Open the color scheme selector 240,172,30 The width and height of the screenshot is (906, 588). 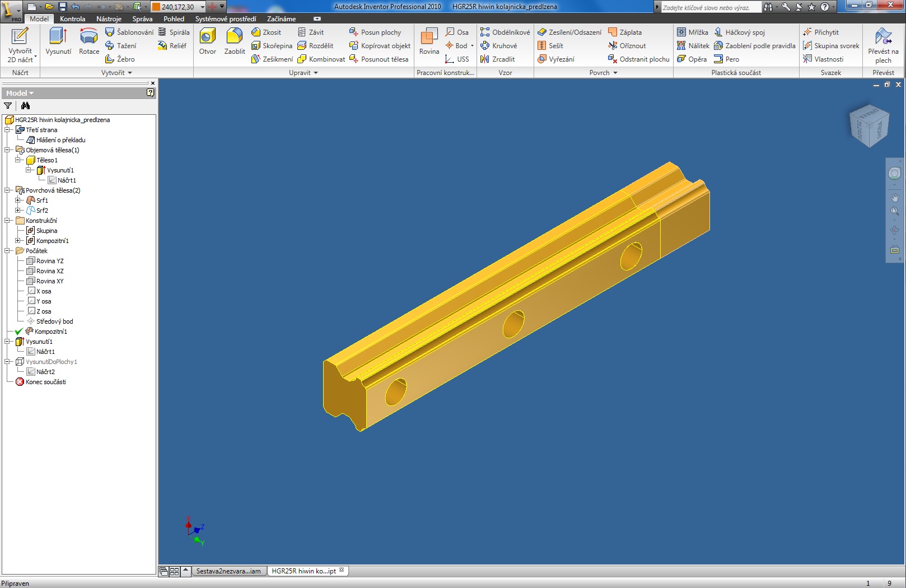(x=179, y=7)
